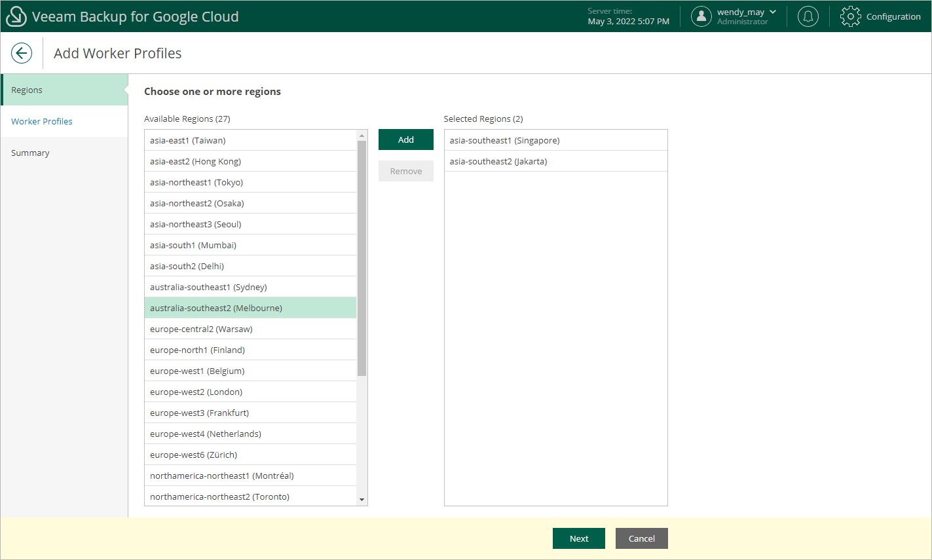Select asia-east1 (Taiwan) region
The image size is (932, 560).
(x=250, y=140)
